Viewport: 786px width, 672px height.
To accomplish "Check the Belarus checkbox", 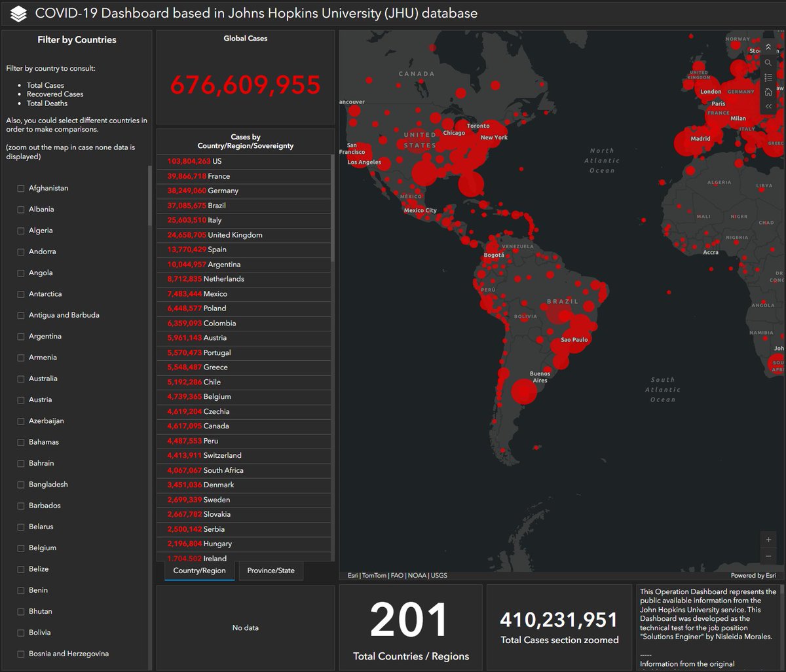I will tap(21, 527).
